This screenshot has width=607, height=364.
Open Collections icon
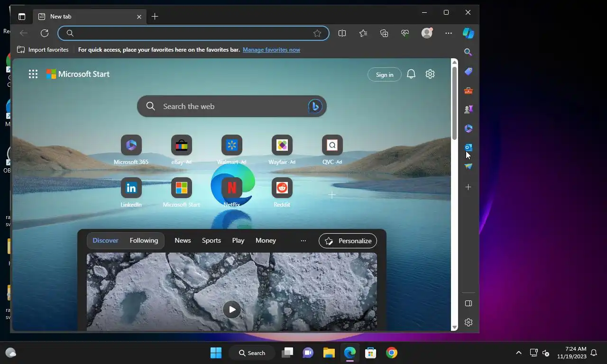click(384, 33)
